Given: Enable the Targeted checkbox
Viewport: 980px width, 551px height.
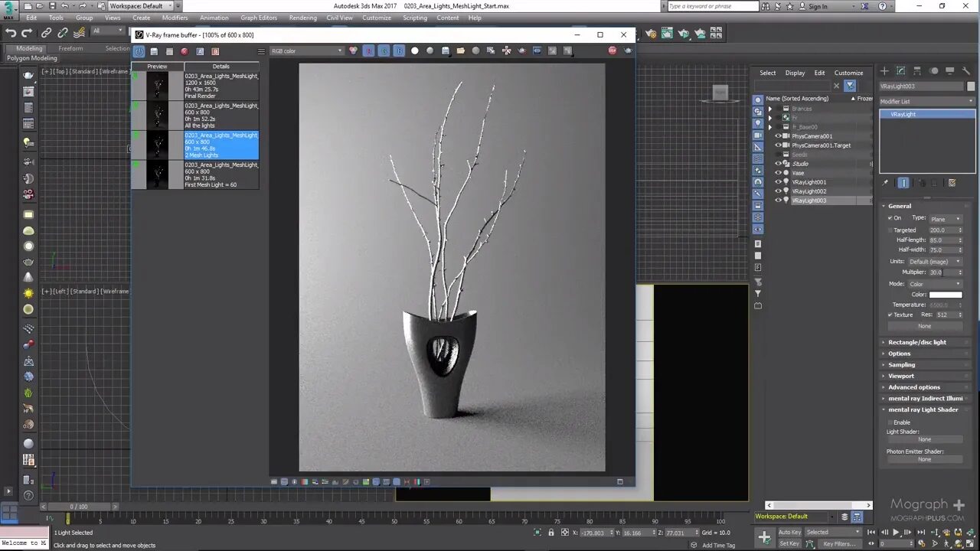Looking at the screenshot, I should click(890, 230).
